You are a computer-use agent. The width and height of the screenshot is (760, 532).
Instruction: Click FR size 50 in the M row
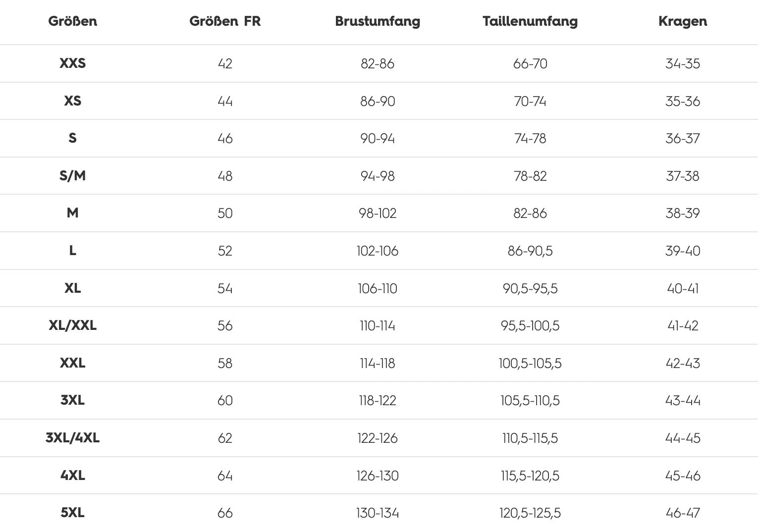225,213
